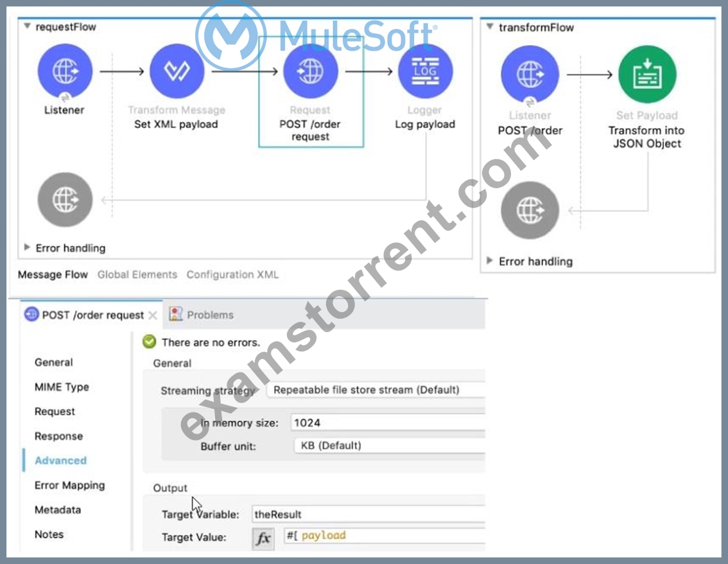The image size is (728, 564).
Task: Open the Error Mapping section
Action: [x=69, y=485]
